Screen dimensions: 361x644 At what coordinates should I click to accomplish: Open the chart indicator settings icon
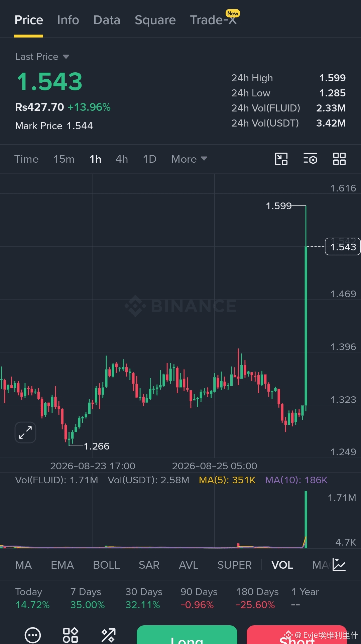click(310, 159)
